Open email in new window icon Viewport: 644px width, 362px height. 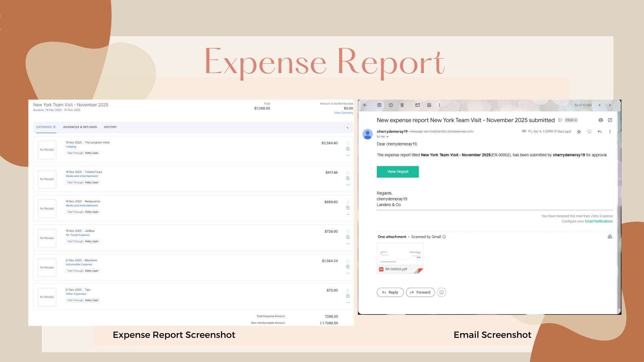[x=610, y=120]
